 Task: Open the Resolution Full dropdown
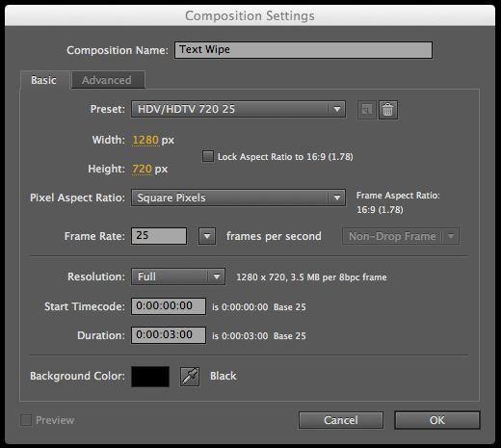[178, 277]
